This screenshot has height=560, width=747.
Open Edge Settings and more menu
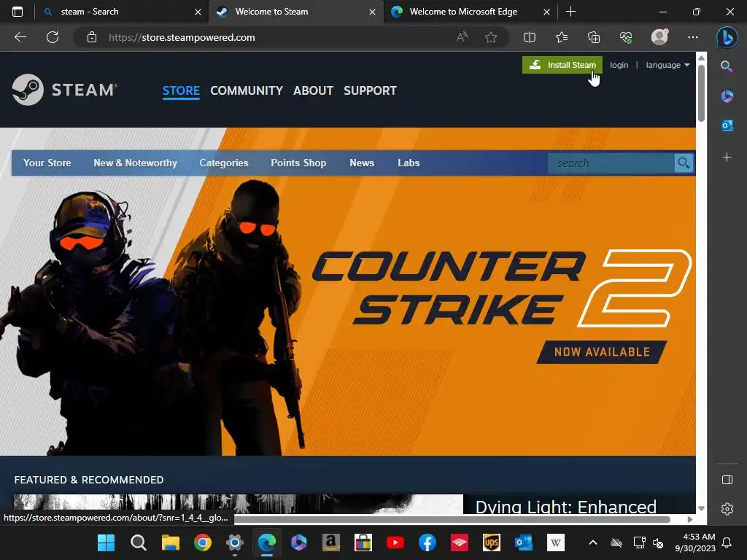(x=693, y=37)
